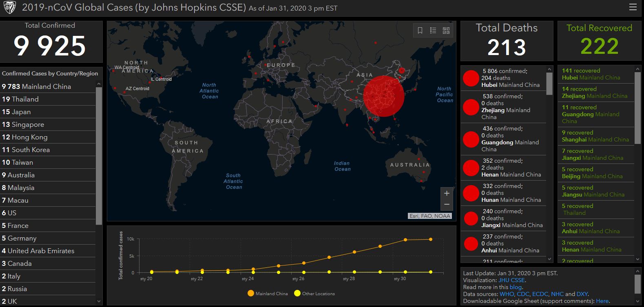The image size is (644, 307).
Task: Open the NHC data source link
Action: click(x=557, y=294)
